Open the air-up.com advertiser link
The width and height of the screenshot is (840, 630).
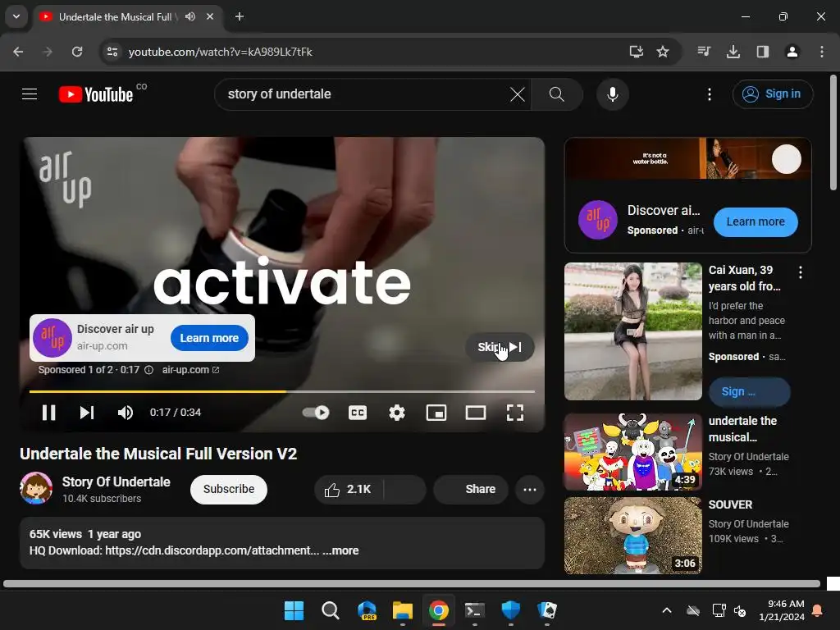[190, 370]
